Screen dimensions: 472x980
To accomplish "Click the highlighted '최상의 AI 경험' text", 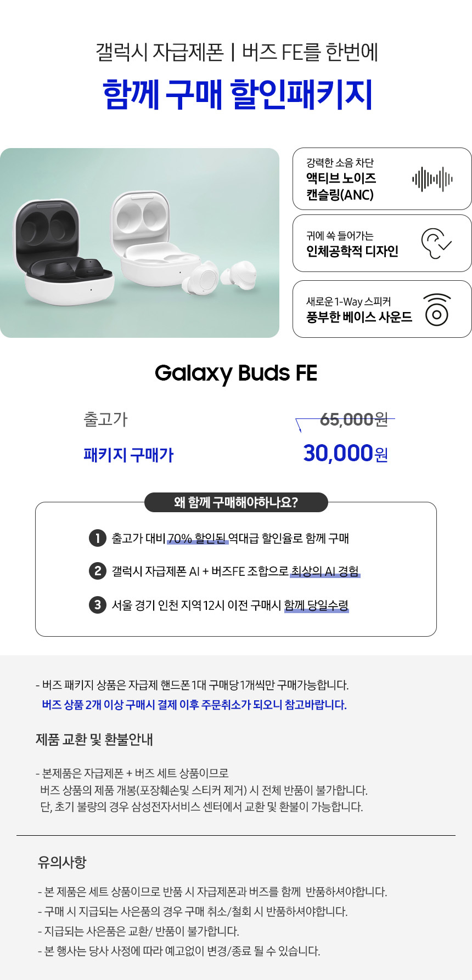I will coord(325,571).
